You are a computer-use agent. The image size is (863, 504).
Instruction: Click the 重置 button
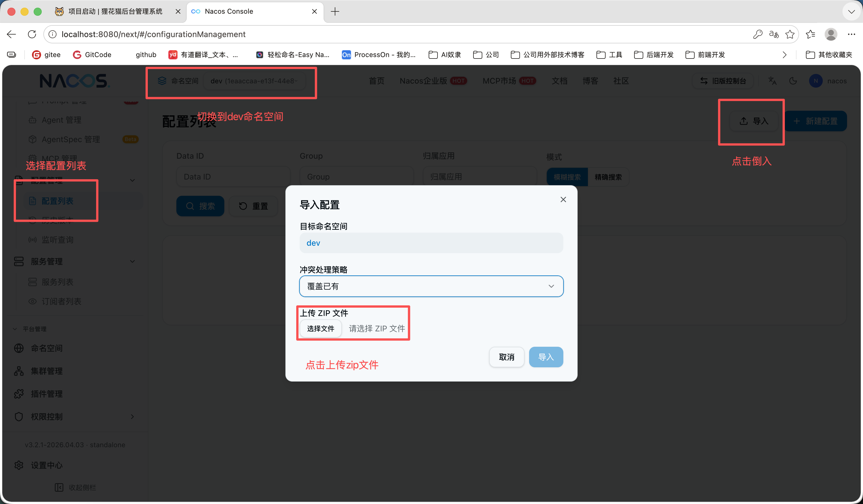[253, 206]
